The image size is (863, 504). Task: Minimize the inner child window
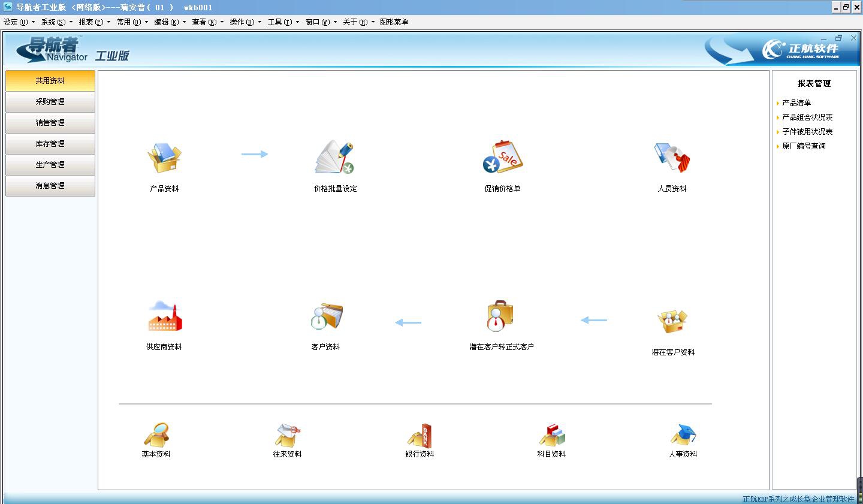[824, 39]
